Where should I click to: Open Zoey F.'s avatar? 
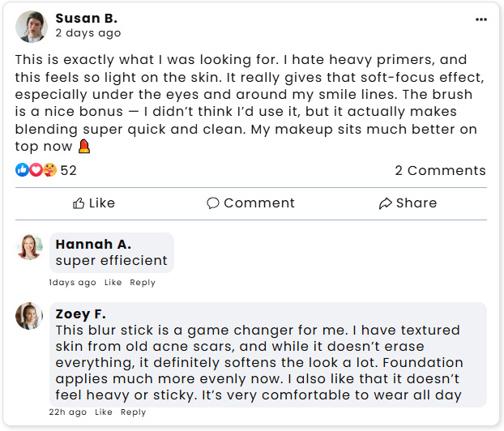(29, 316)
